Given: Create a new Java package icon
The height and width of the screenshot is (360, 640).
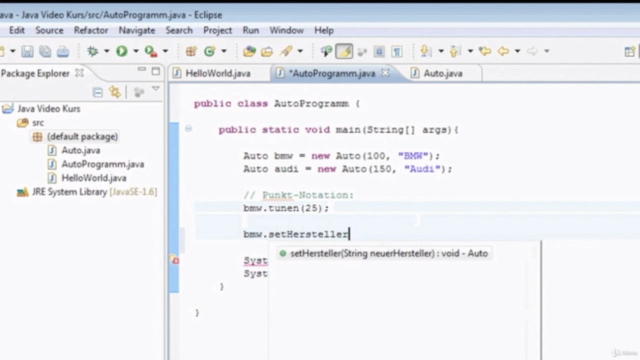Looking at the screenshot, I should 191,51.
